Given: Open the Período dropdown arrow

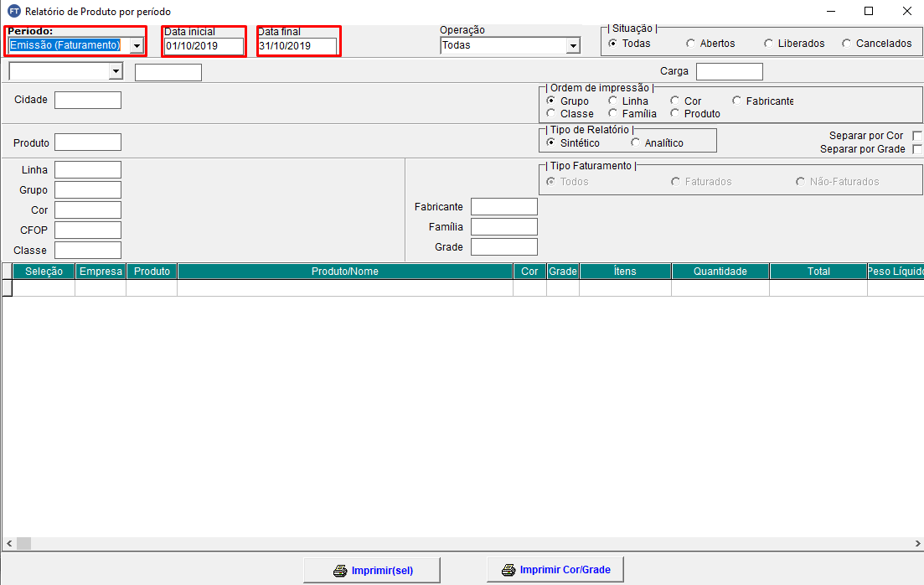Looking at the screenshot, I should click(x=137, y=45).
